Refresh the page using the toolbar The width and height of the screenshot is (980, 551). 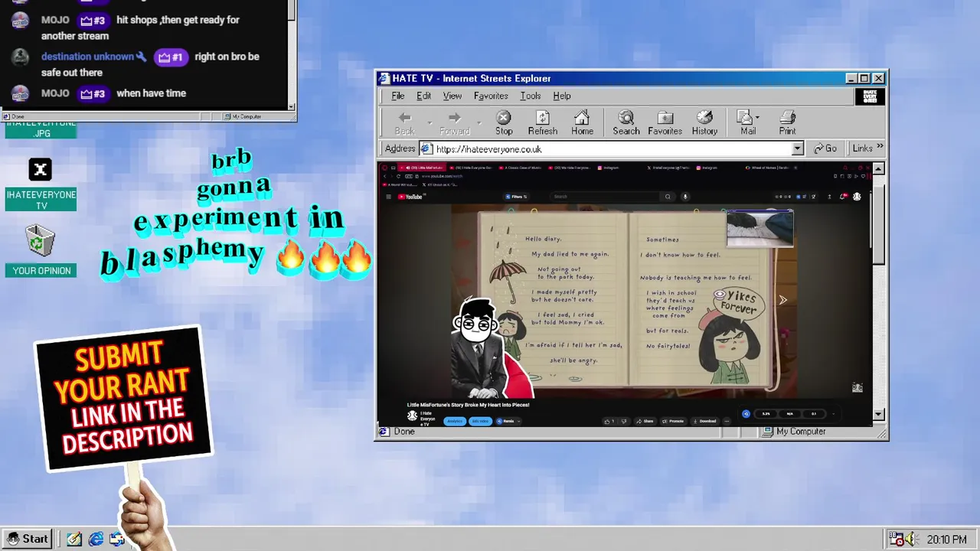542,122
